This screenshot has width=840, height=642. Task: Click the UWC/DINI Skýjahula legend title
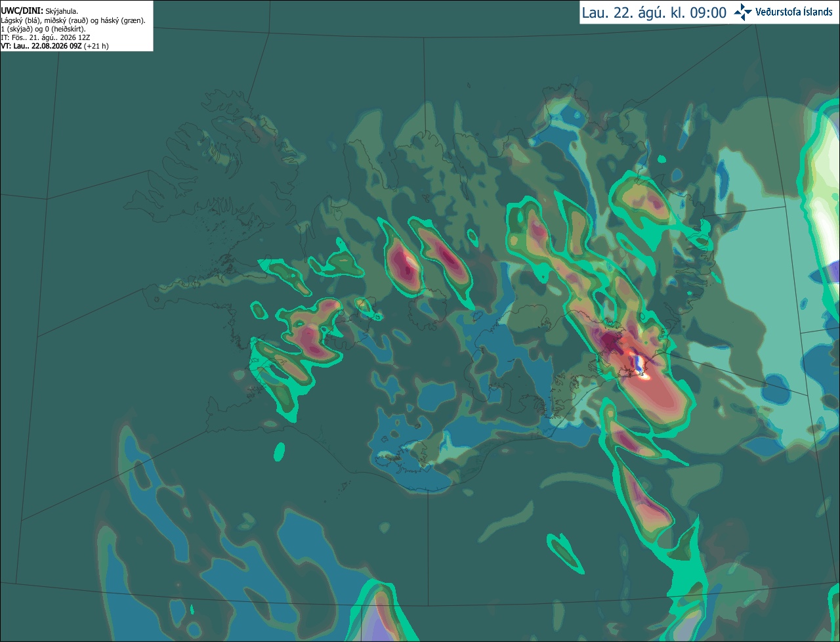40,11
